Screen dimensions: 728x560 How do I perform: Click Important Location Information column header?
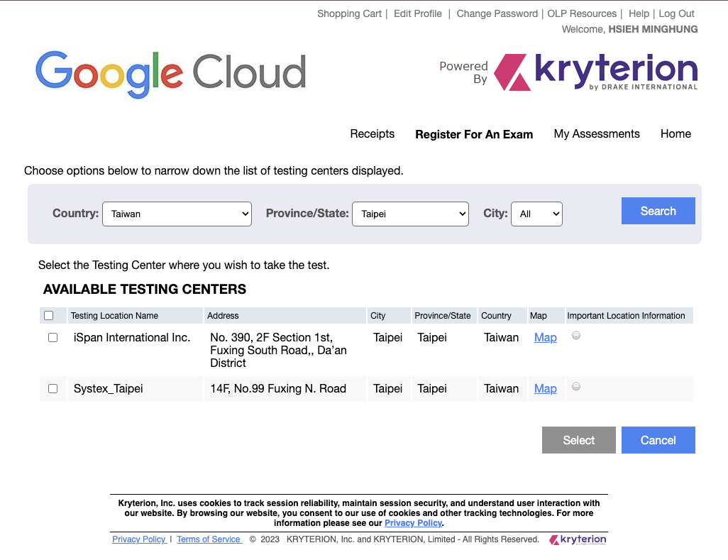[x=629, y=316]
